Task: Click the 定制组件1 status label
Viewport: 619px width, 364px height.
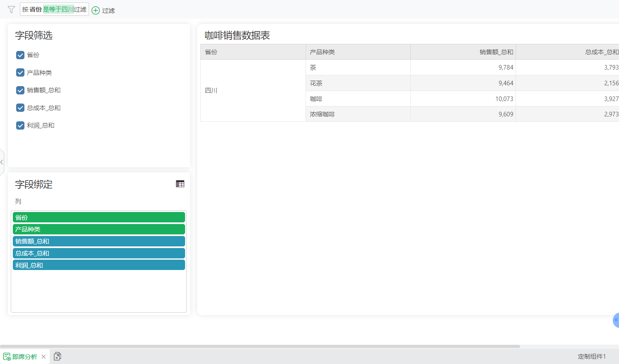Action: [x=592, y=357]
